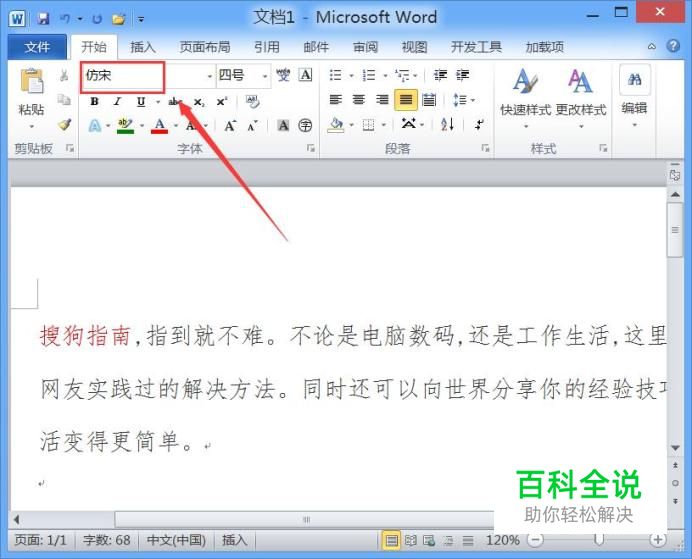692x559 pixels.
Task: Toggle character shading A button
Action: [x=283, y=126]
